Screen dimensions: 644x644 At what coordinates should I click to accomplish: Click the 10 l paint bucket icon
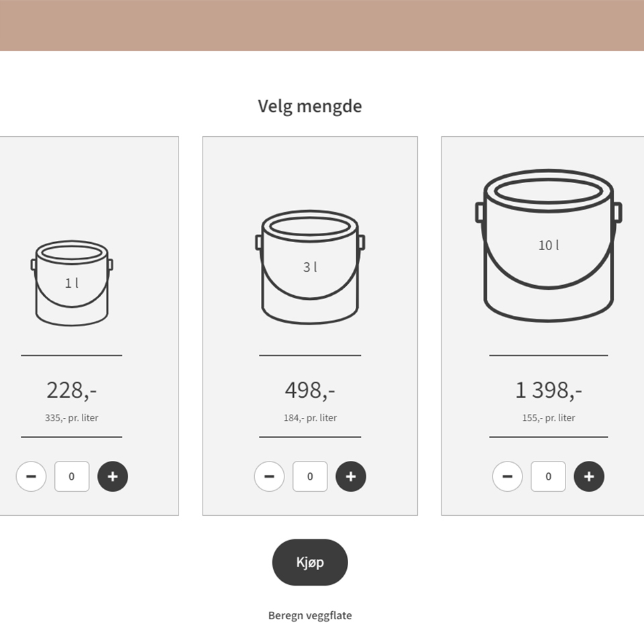click(x=548, y=245)
